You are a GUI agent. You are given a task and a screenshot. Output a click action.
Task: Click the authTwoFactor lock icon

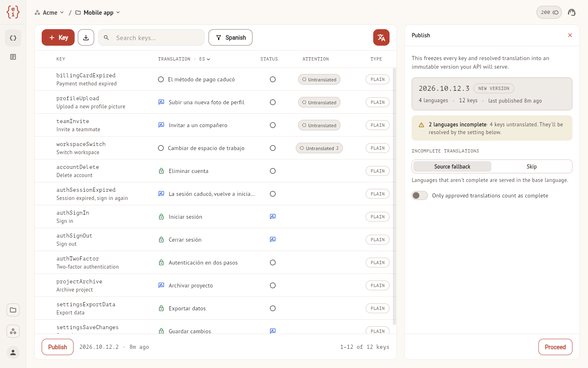point(161,263)
